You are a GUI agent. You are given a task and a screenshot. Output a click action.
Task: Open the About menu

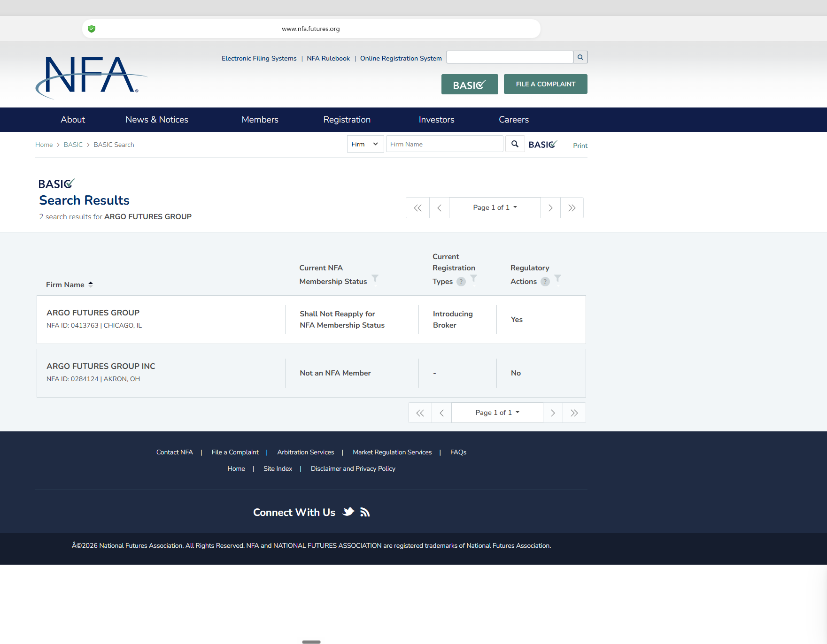tap(73, 120)
